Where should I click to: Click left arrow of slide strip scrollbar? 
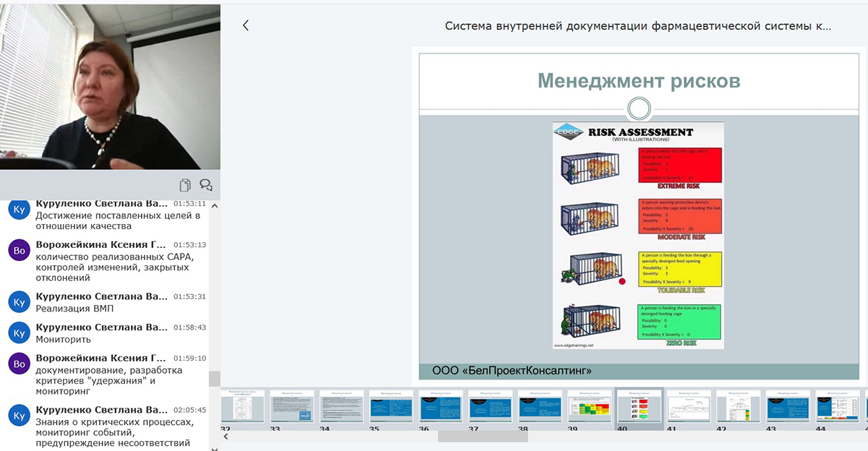(226, 437)
